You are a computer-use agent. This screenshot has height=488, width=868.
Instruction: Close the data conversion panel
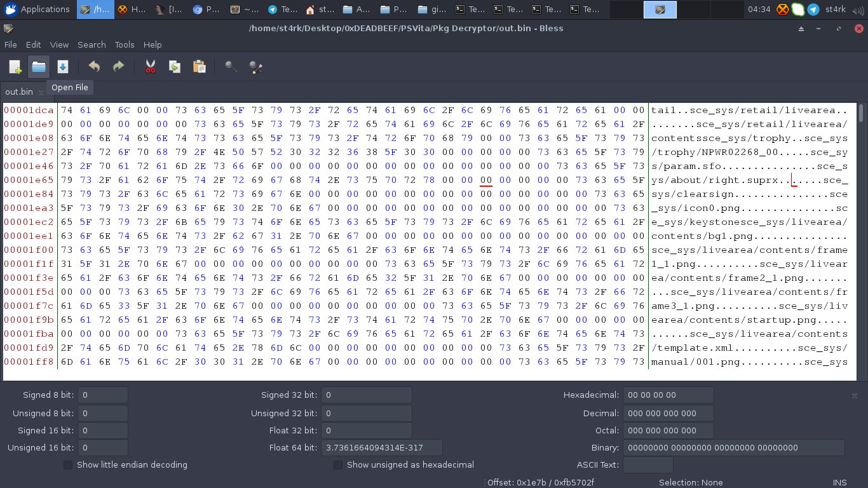point(855,395)
